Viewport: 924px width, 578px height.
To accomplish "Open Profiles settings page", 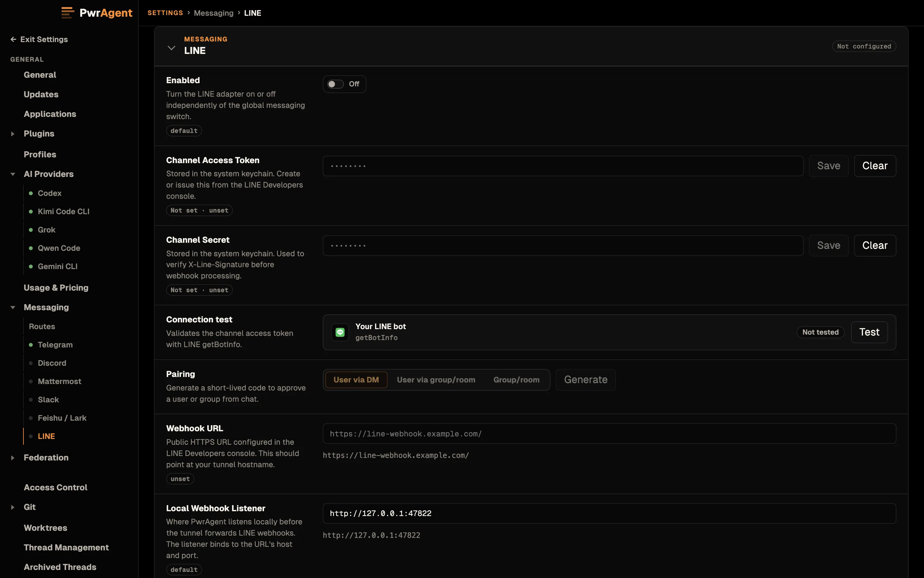I will (x=40, y=154).
